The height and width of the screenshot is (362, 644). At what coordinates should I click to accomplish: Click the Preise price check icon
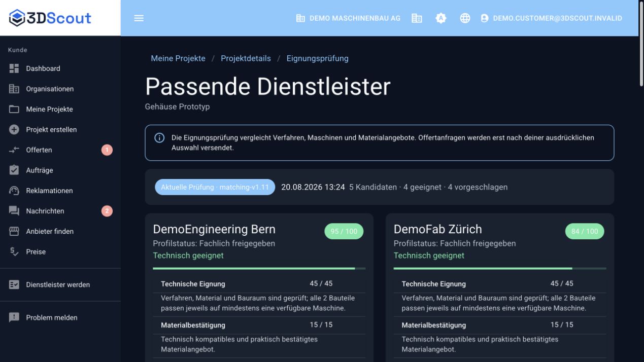[x=14, y=251]
